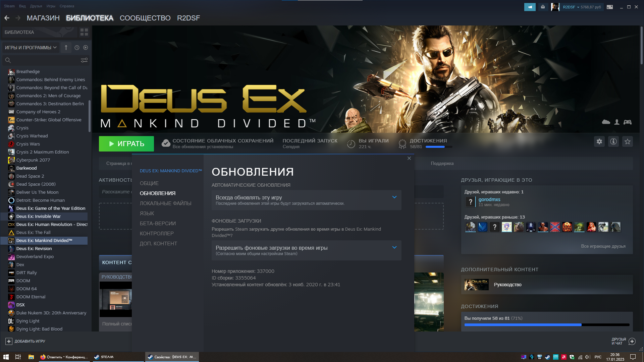Go back using the left arrow
The width and height of the screenshot is (644, 362).
click(x=7, y=18)
